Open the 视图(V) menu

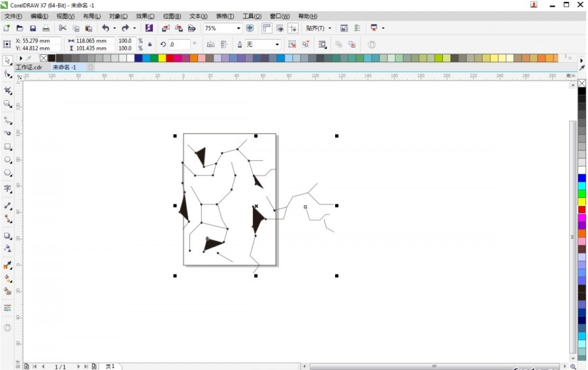[x=65, y=16]
